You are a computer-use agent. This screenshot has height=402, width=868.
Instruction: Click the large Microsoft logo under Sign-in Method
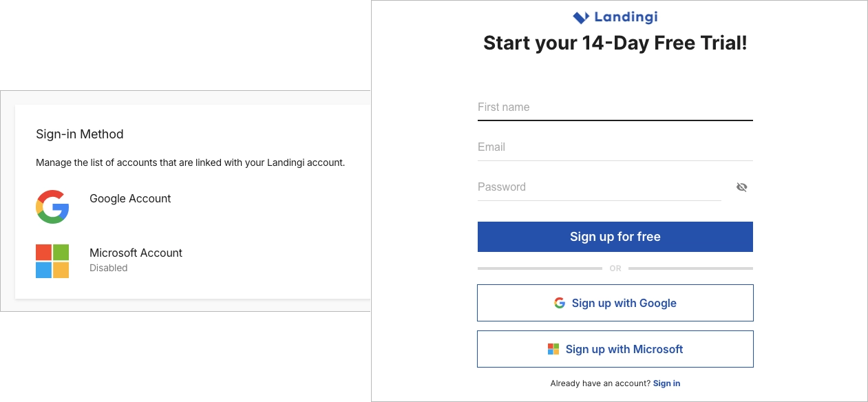(x=52, y=261)
